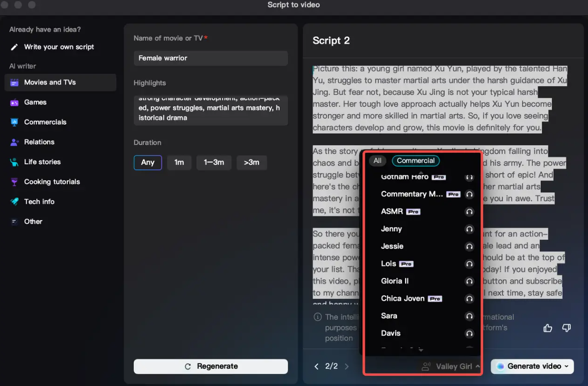The width and height of the screenshot is (588, 386).
Task: Give the script a thumbs up
Action: point(547,328)
